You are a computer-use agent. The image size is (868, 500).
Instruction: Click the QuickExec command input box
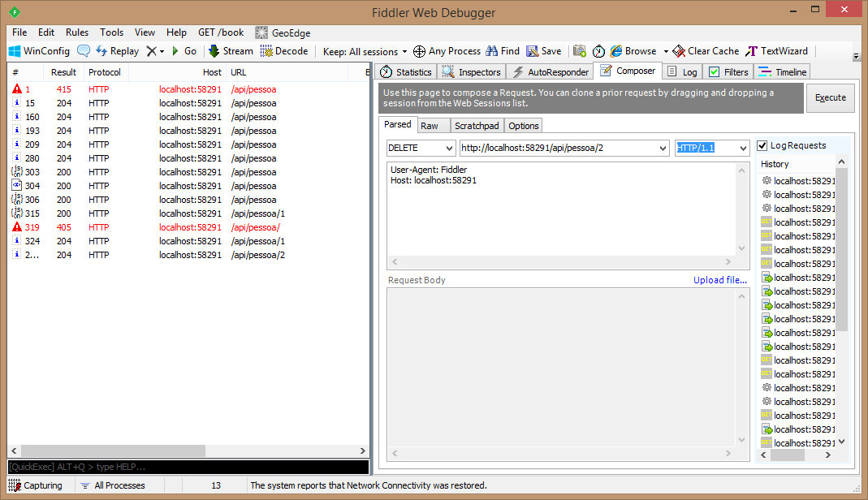coord(188,467)
